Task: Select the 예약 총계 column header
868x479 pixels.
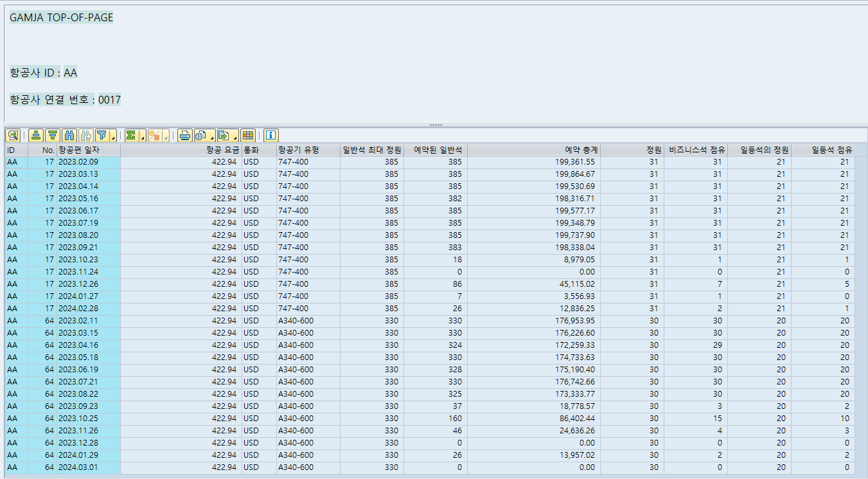Action: [x=533, y=150]
